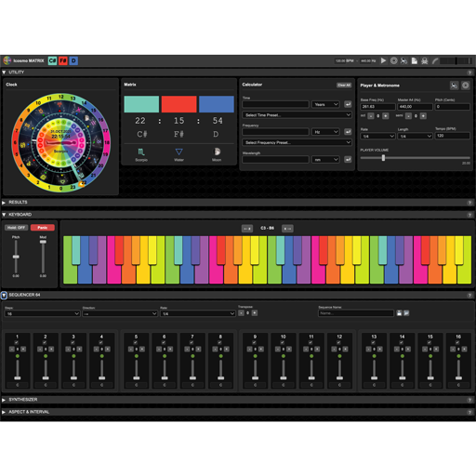Click the C# note badge in header
Viewport: 476px width, 476px height.
click(x=52, y=60)
